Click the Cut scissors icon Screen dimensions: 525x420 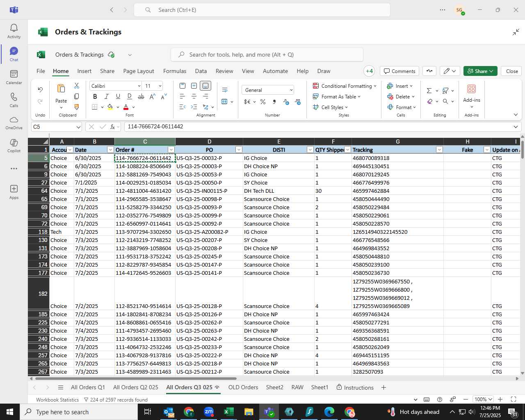pos(77,86)
